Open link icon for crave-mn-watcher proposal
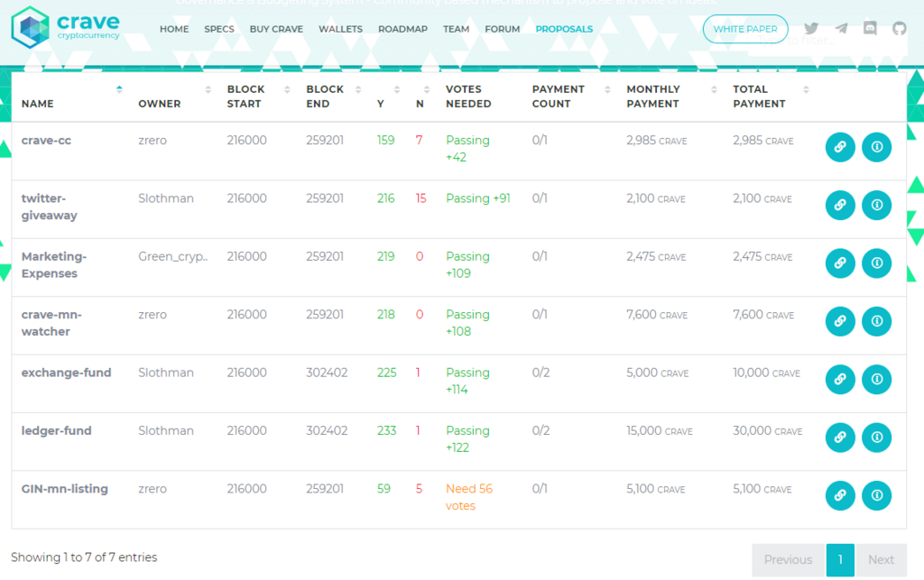 tap(840, 321)
